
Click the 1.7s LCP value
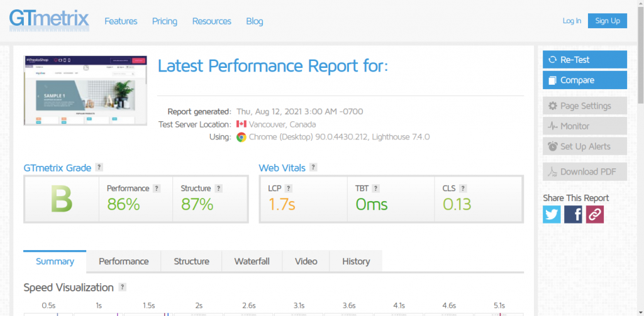tap(282, 204)
